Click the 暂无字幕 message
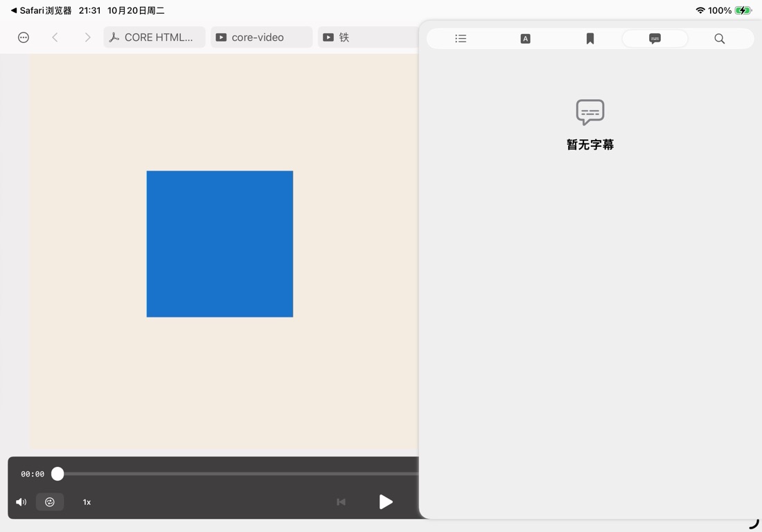 (590, 144)
